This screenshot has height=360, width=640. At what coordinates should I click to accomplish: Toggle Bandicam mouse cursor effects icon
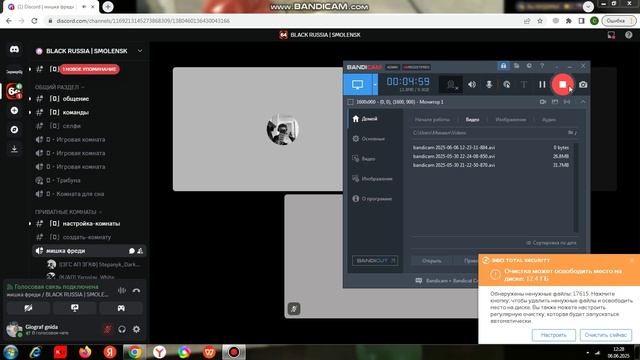pyautogui.click(x=507, y=84)
